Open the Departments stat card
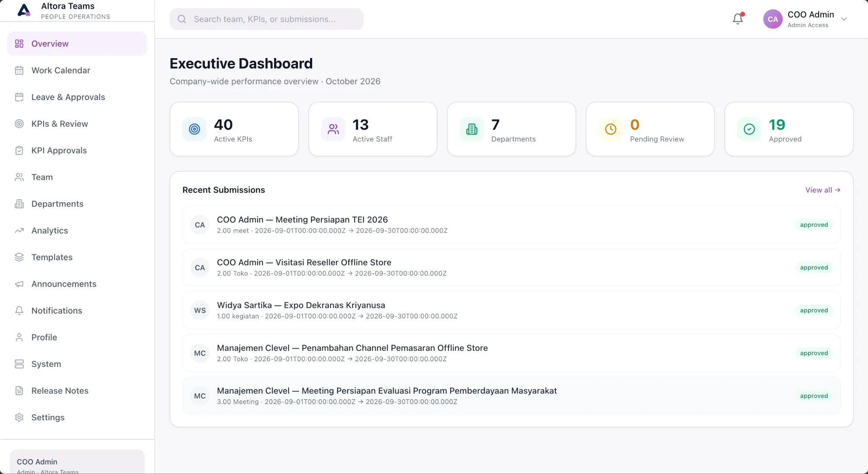Image resolution: width=868 pixels, height=474 pixels. [511, 129]
